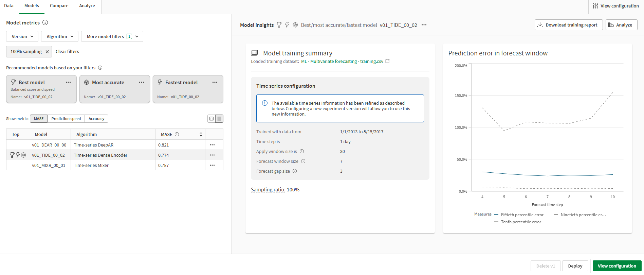Click the Model metrics info icon
This screenshot has width=644, height=275.
point(45,22)
